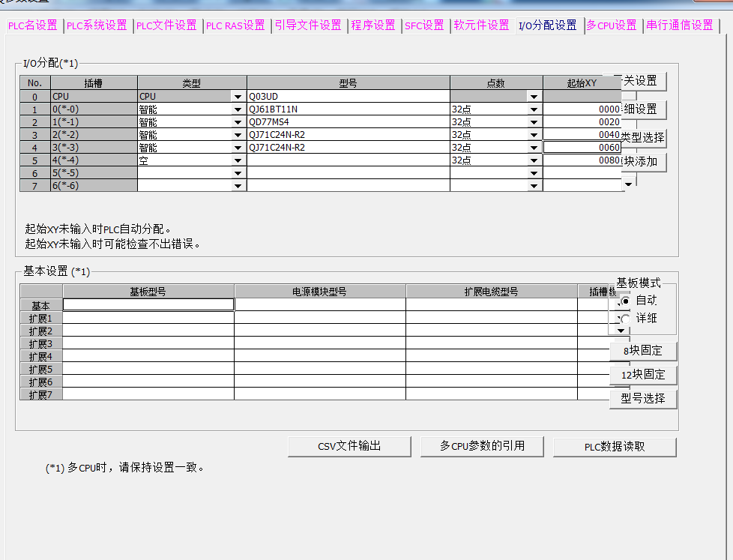
Task: Go to the 多CPU设置 tab
Action: 612,25
